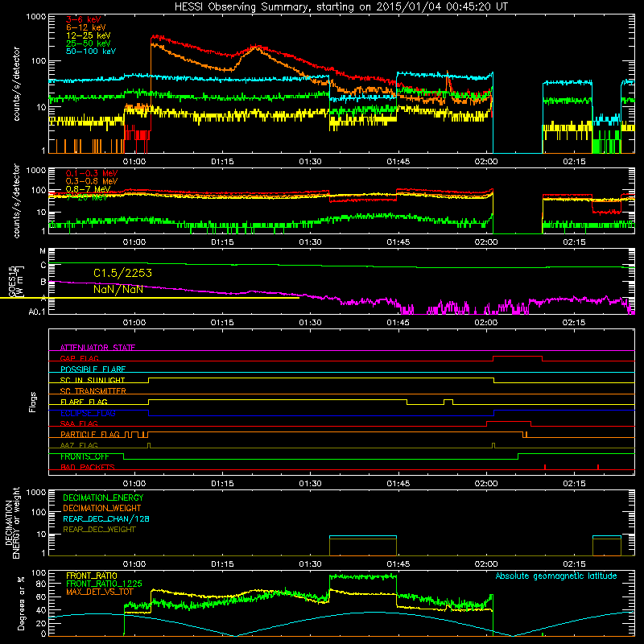This screenshot has width=644, height=644.
Task: Click the blue ECLIPSE_FLAG label
Action: (x=88, y=413)
